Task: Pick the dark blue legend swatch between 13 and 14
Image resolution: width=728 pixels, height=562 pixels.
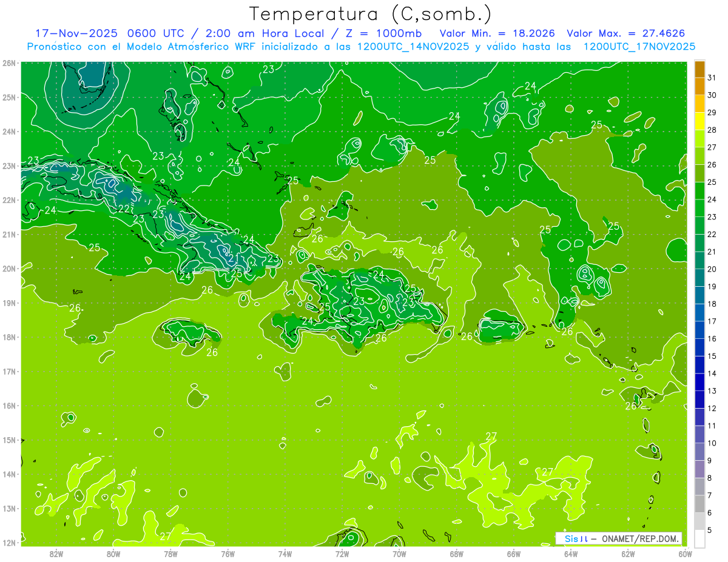Action: coord(699,382)
